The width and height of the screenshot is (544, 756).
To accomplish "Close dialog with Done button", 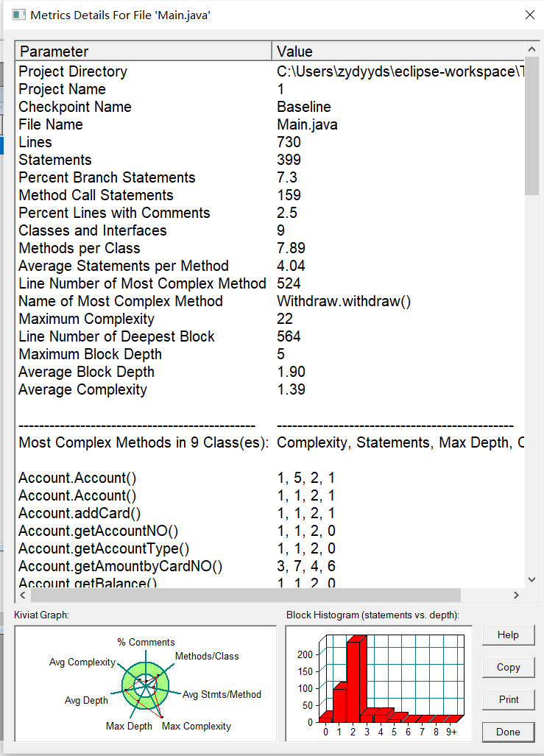I will (509, 732).
